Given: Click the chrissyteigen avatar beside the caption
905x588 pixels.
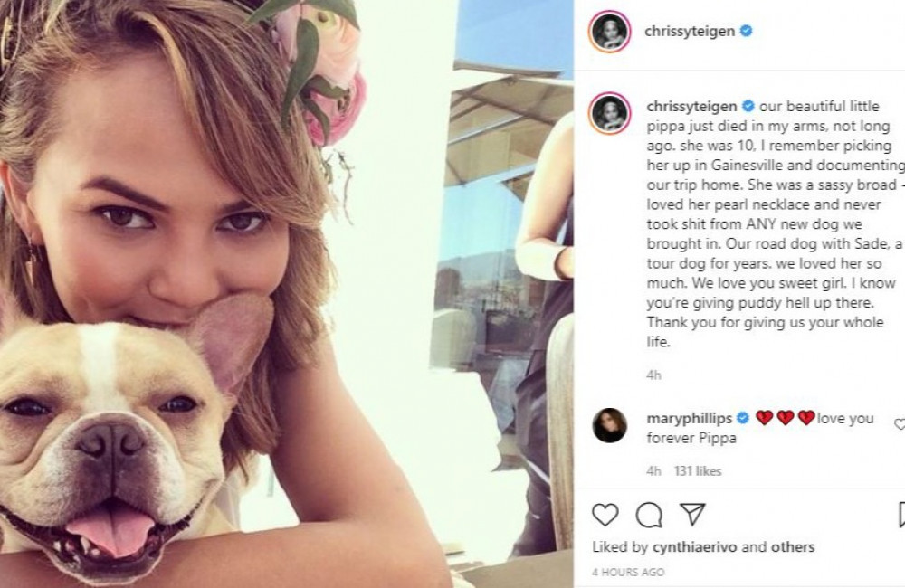Looking at the screenshot, I should 609,111.
